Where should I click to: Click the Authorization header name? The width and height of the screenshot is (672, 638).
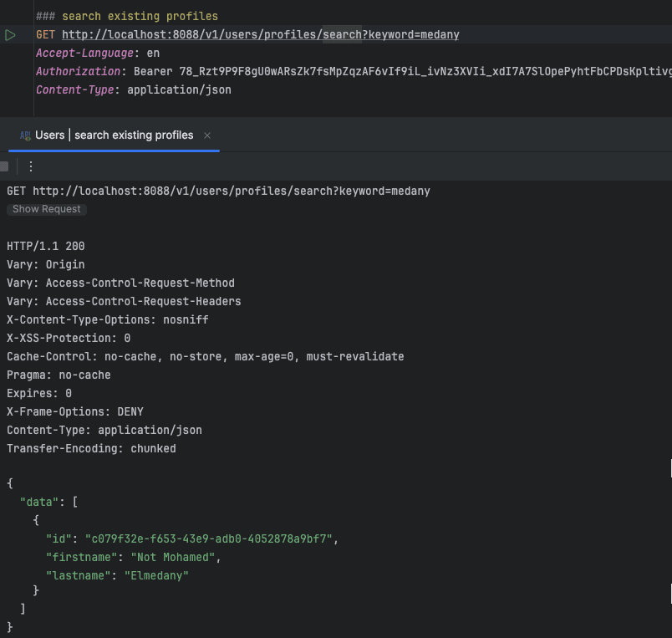click(79, 72)
